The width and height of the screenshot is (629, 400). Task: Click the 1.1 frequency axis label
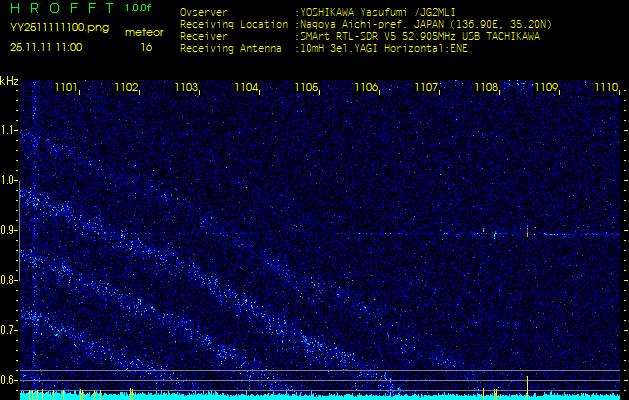point(9,130)
